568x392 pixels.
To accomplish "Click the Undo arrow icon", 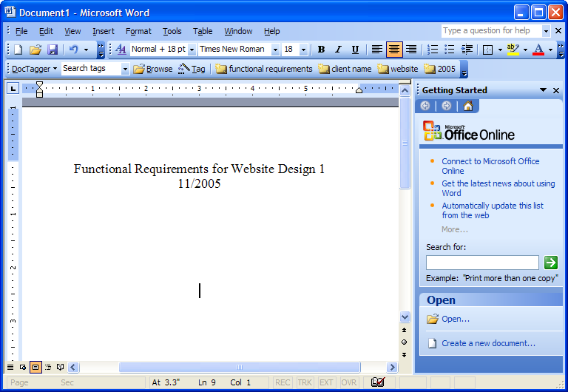I will (73, 50).
